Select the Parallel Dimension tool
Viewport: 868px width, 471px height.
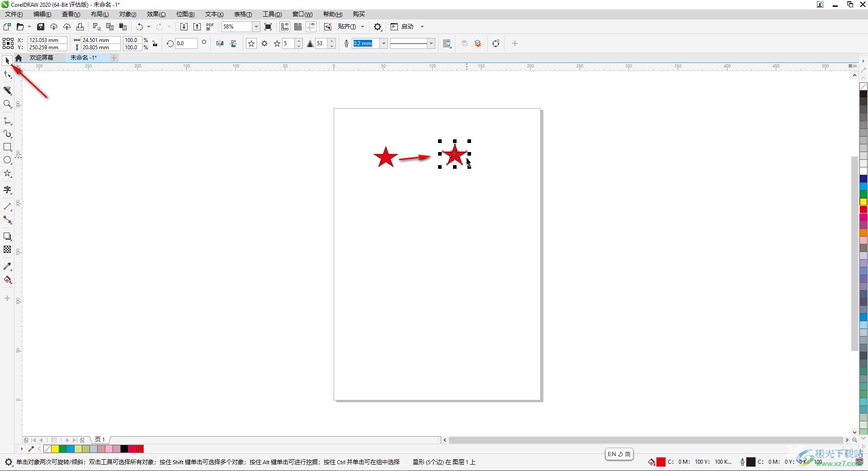coord(7,206)
